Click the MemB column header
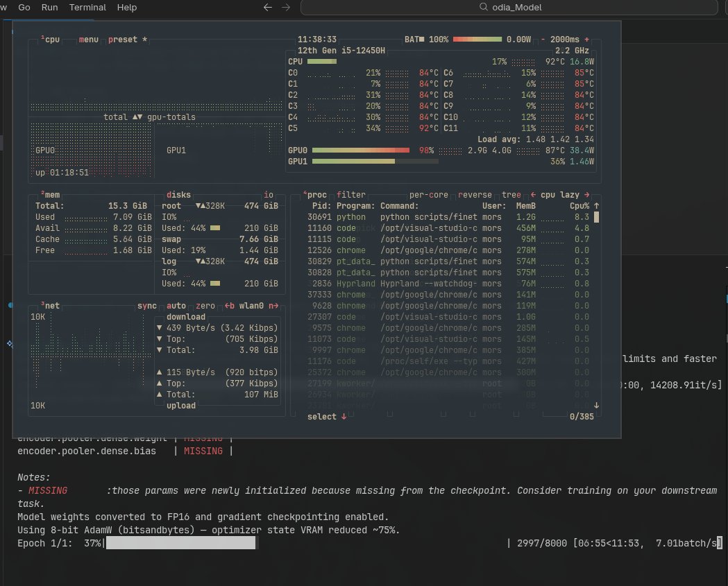 525,205
